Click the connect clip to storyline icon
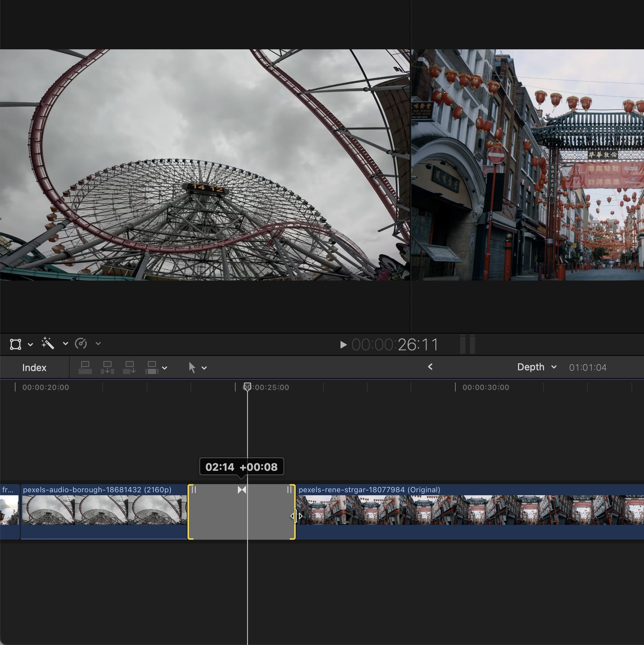Viewport: 644px width, 645px height. 85,367
